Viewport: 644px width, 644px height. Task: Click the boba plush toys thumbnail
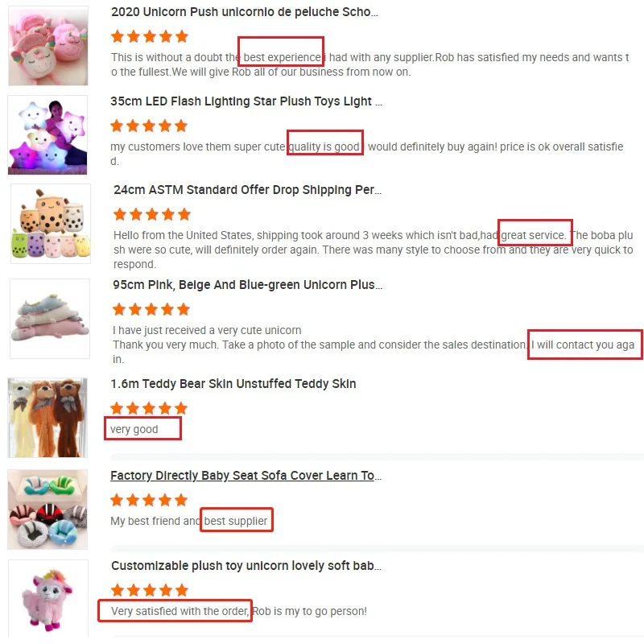51,224
